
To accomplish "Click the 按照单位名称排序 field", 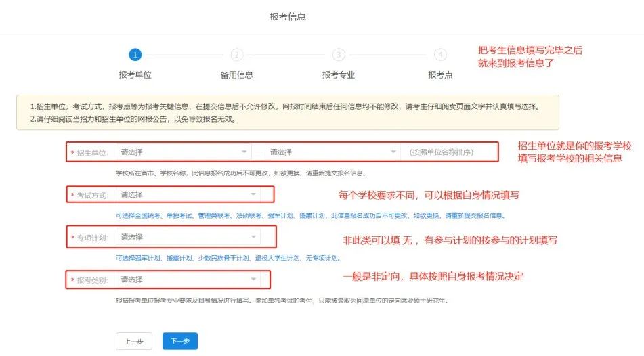I will pyautogui.click(x=448, y=152).
